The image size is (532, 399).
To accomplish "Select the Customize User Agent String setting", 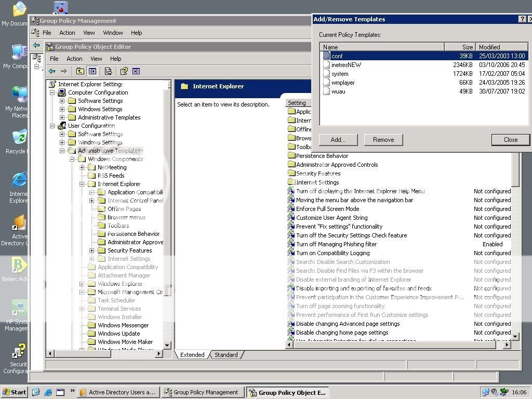I will [331, 218].
